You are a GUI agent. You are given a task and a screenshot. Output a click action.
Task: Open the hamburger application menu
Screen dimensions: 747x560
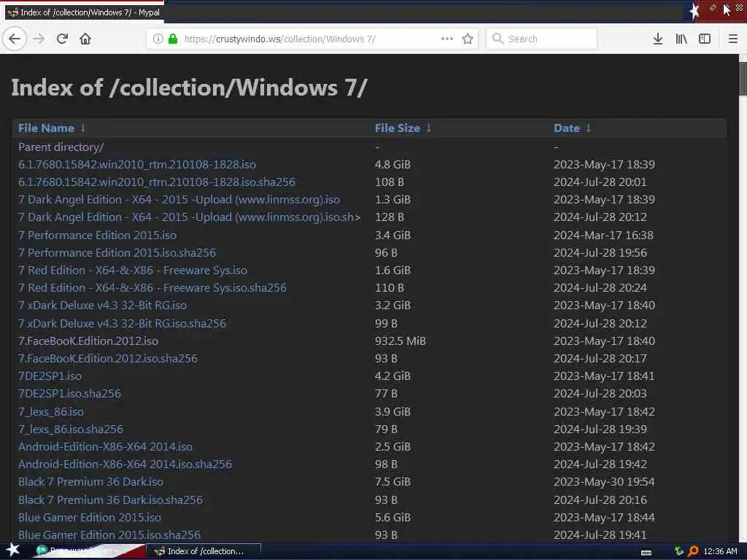tap(733, 39)
